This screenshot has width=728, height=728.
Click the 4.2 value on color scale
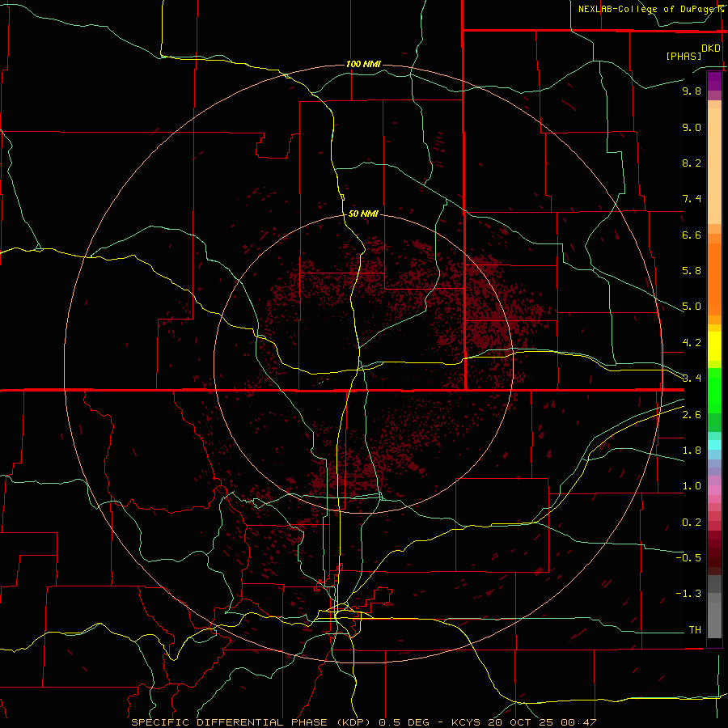692,343
